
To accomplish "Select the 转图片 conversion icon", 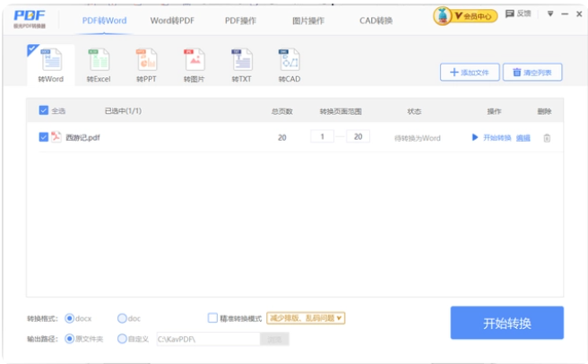I will tap(194, 61).
